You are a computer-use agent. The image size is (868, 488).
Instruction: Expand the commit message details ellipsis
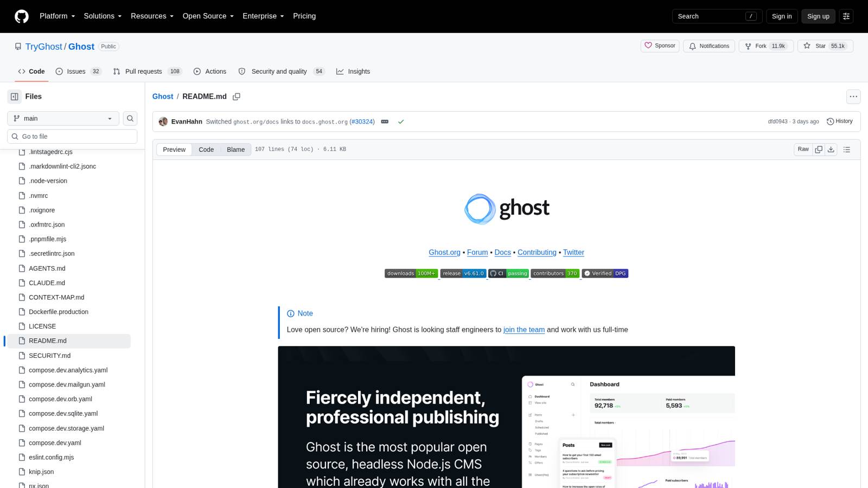coord(385,122)
